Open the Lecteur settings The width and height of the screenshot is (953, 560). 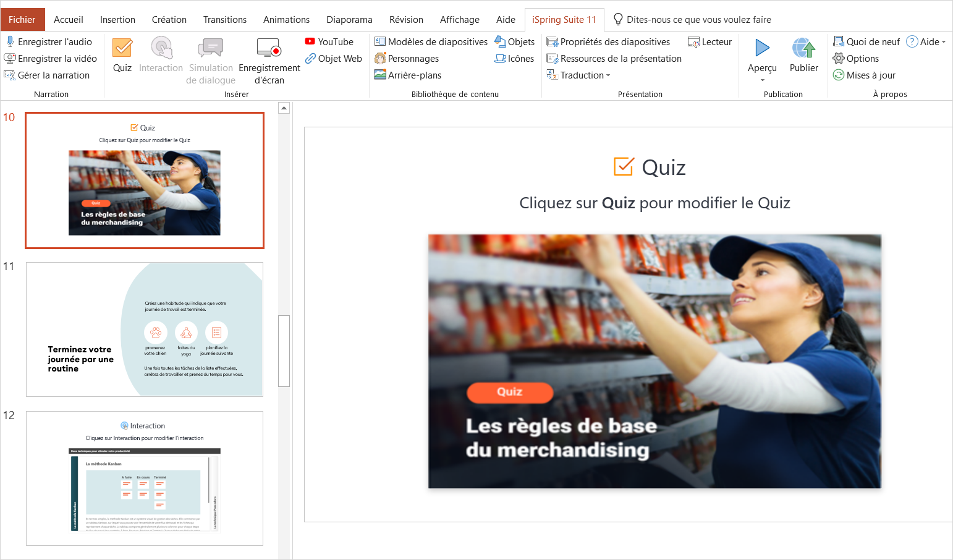710,41
